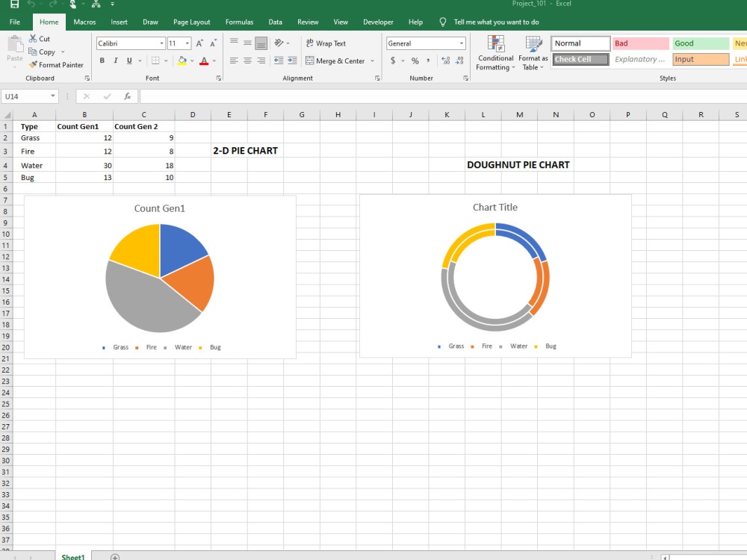
Task: Open the File tab
Action: click(15, 22)
